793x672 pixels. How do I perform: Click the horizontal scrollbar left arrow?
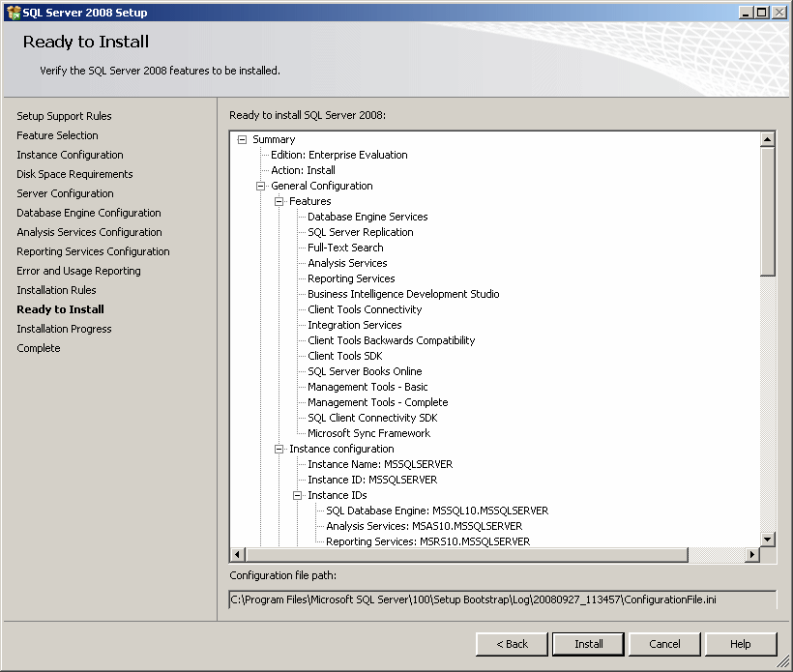[x=238, y=555]
